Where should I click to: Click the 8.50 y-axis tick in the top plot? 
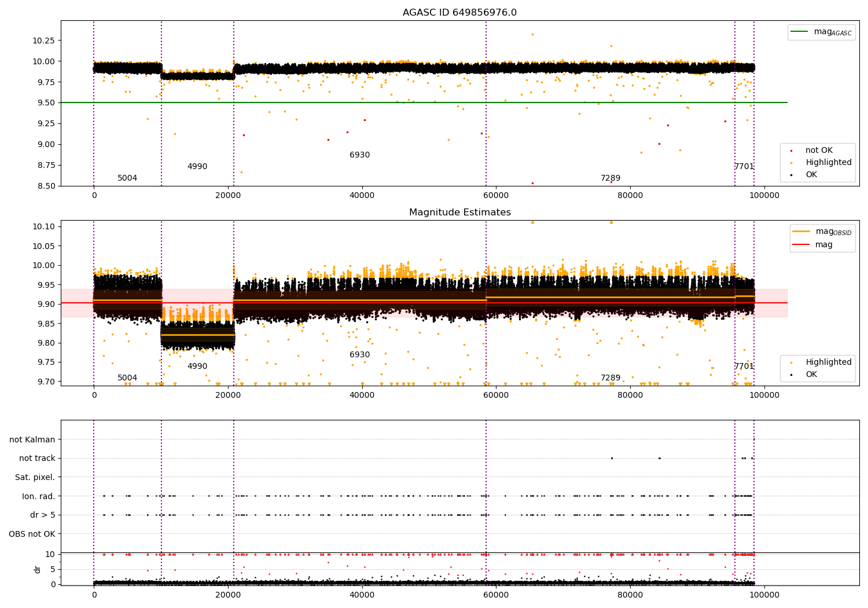click(46, 186)
